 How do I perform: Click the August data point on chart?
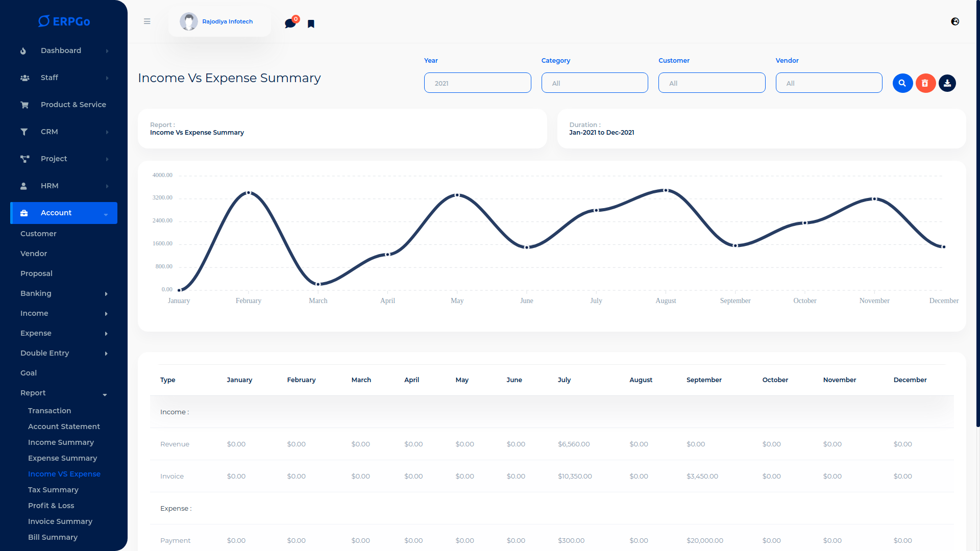[666, 190]
